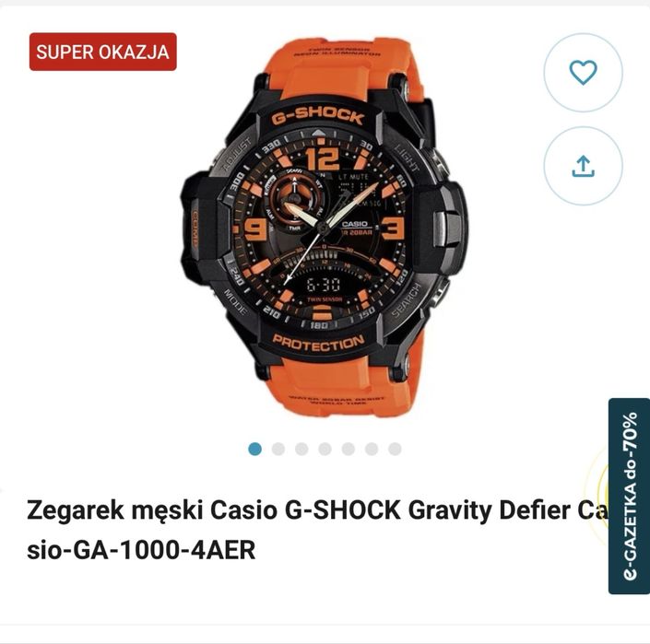The height and width of the screenshot is (644, 650).
Task: Click the upper orange watch strap
Action: 327,68
